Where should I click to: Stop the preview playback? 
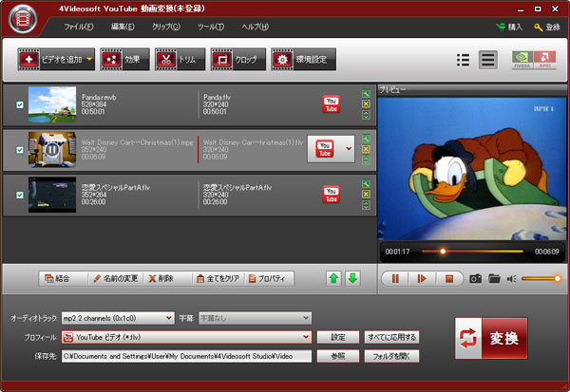(x=449, y=279)
